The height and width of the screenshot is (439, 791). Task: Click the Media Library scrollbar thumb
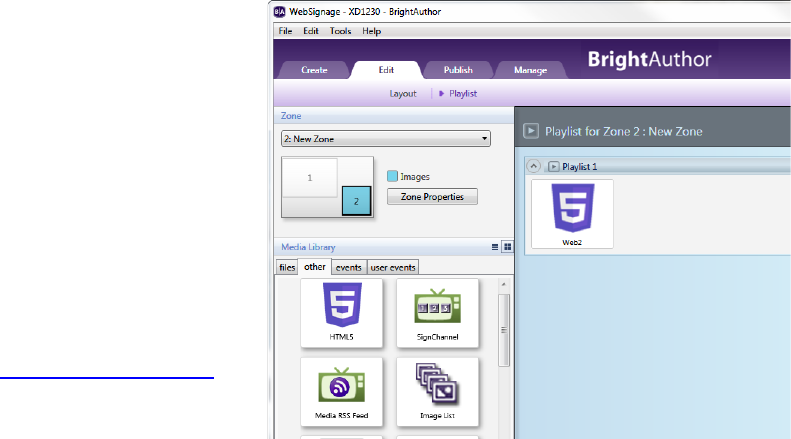(x=503, y=330)
